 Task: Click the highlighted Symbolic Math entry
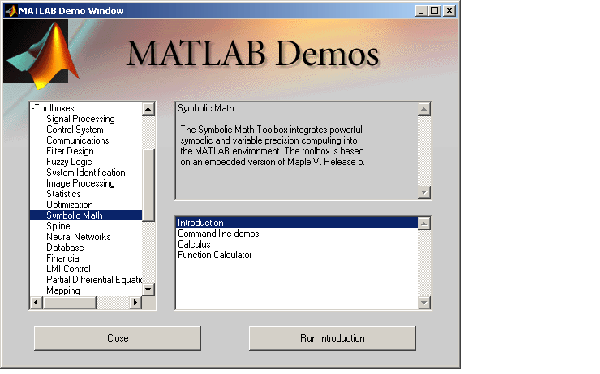[x=86, y=215]
